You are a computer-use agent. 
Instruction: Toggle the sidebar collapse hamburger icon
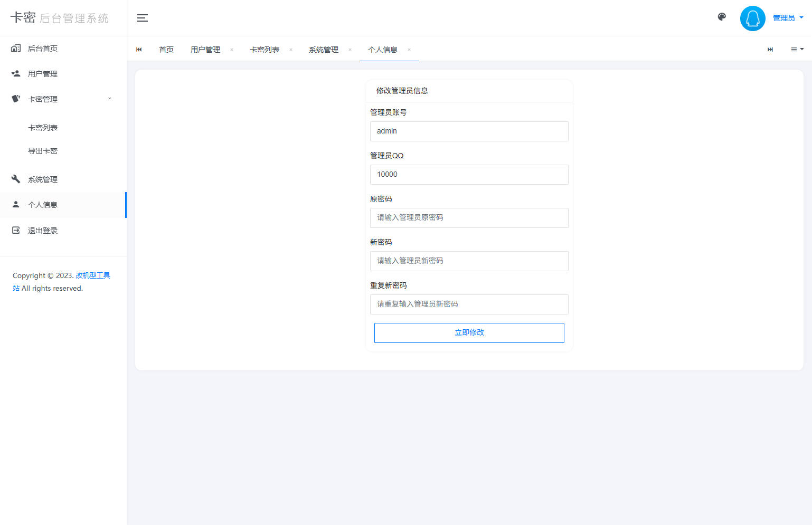pos(143,18)
